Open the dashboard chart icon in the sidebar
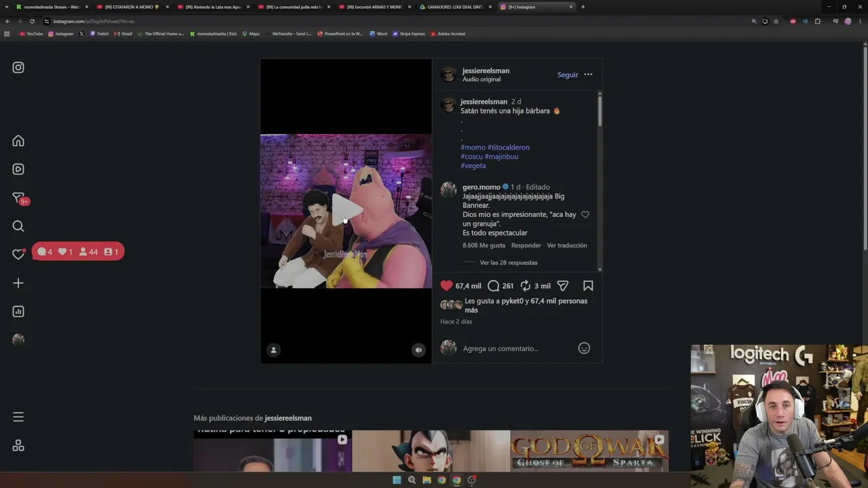 click(18, 312)
